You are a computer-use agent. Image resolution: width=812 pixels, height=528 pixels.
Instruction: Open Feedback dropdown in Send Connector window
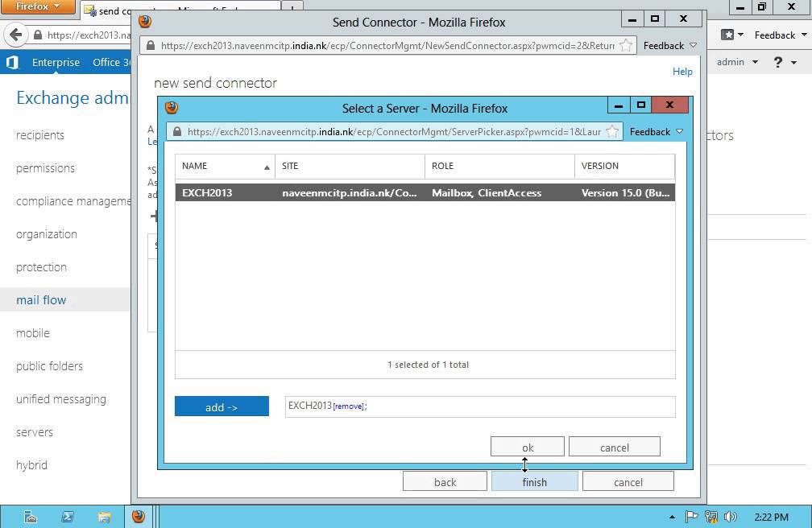tap(670, 46)
